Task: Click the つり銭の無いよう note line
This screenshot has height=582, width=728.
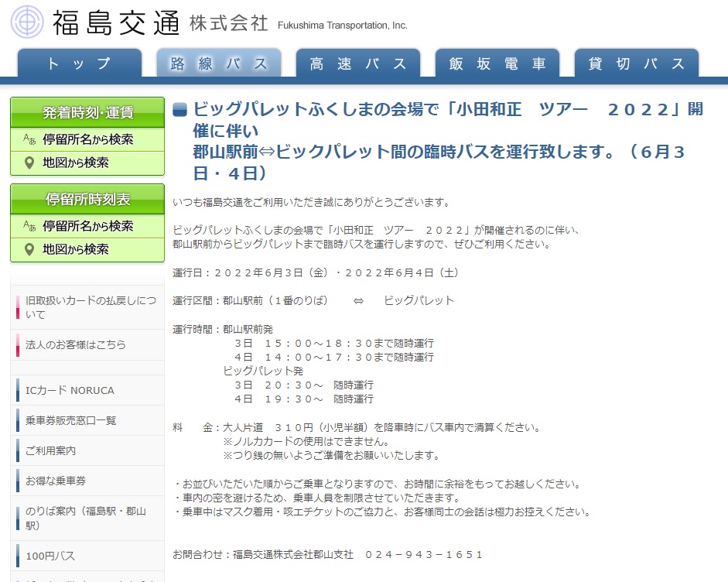Action: [331, 456]
